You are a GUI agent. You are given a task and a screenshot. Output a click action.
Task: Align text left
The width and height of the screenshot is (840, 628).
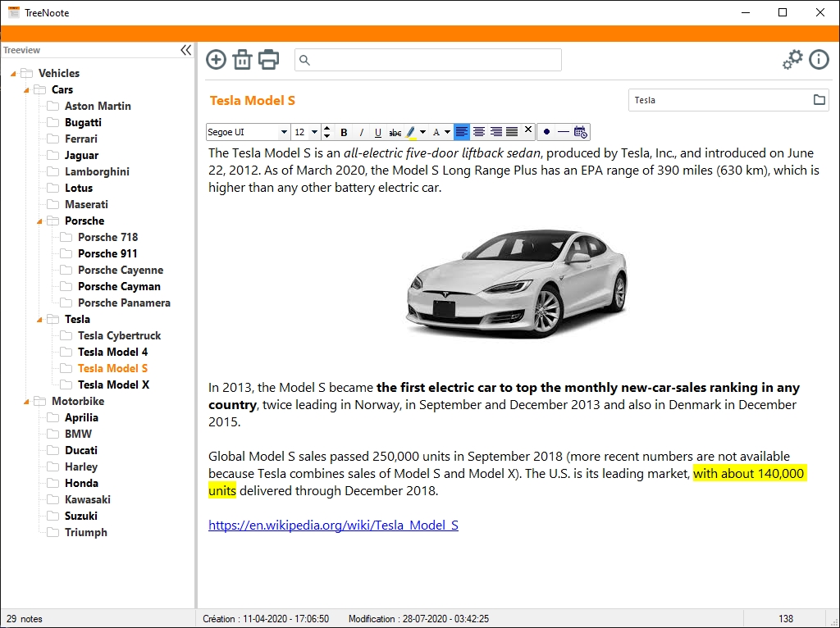(461, 132)
